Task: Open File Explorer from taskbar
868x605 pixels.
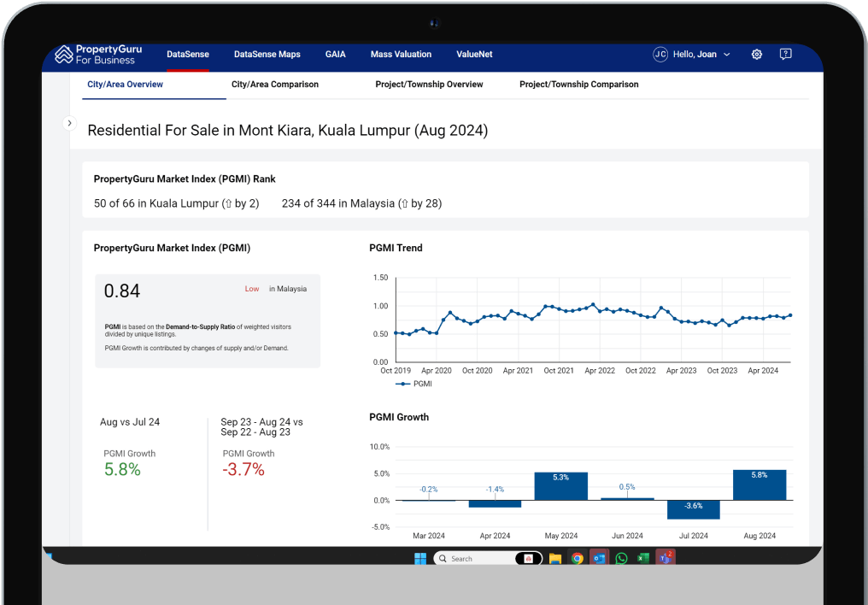Action: tap(555, 559)
